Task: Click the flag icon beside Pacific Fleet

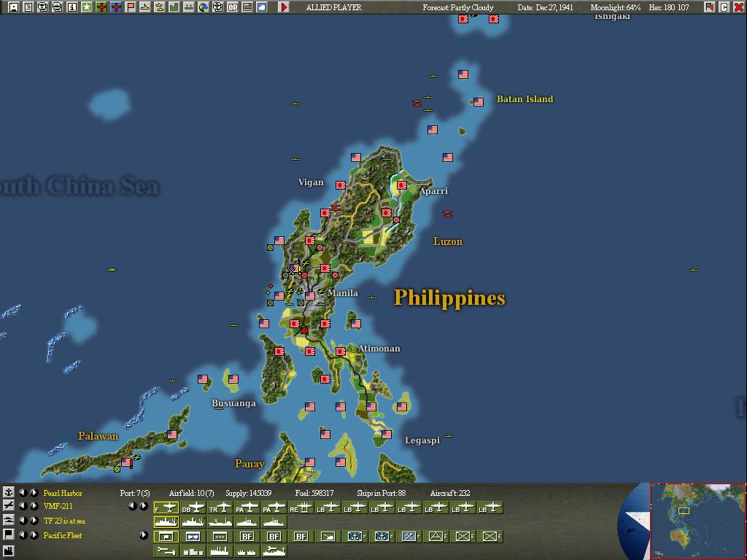Action: [x=9, y=535]
